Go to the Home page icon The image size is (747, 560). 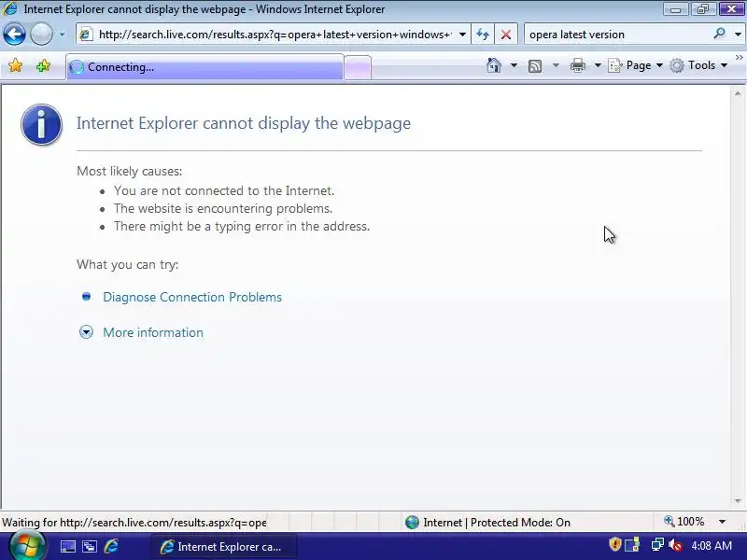(494, 65)
